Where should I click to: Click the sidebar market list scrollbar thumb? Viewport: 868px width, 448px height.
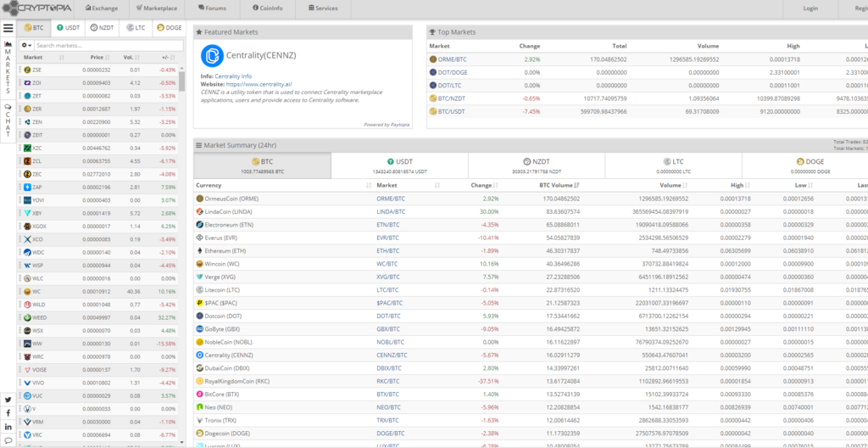tap(181, 81)
